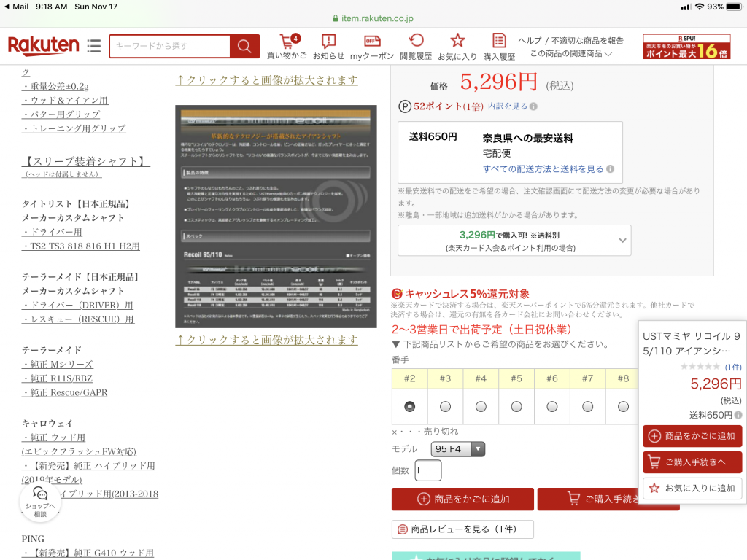Open myクーポン coupon icon
747x560 pixels.
click(x=372, y=47)
